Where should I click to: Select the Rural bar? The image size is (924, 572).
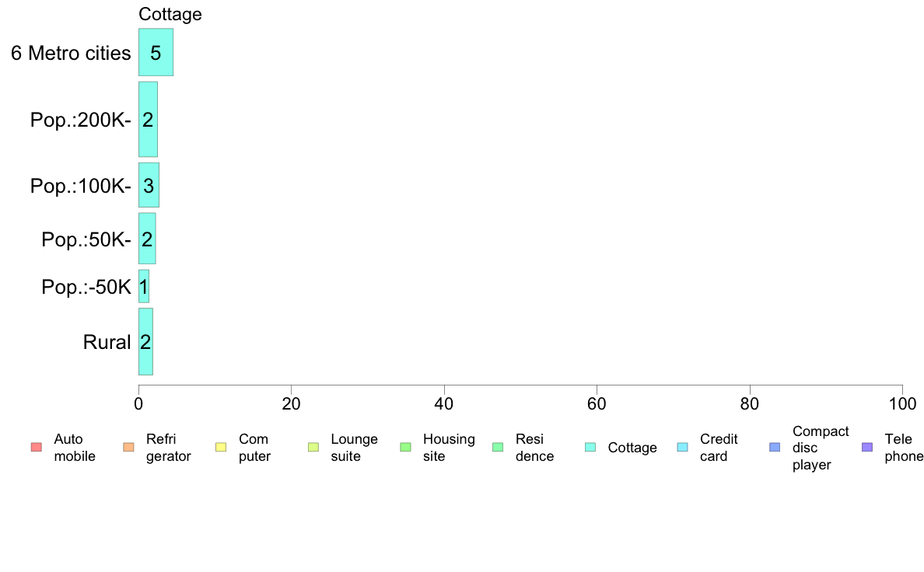tap(145, 342)
